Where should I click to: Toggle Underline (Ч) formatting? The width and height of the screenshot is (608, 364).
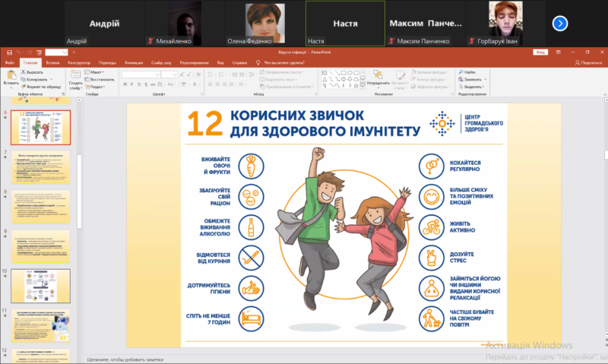pyautogui.click(x=139, y=84)
